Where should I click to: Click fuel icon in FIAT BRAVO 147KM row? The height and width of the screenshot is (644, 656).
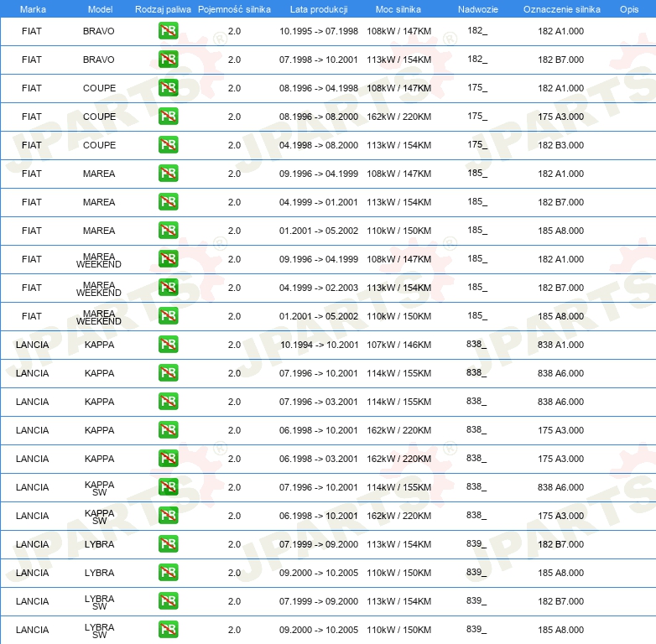coord(168,31)
